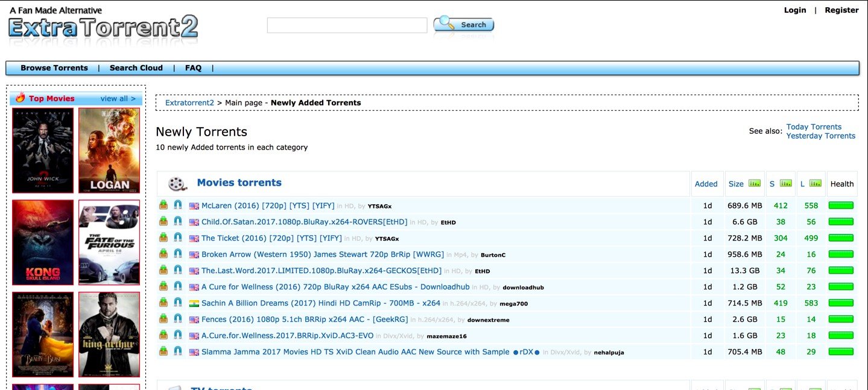Open the Beauty and the Beast poster
868x390 pixels.
tap(43, 335)
